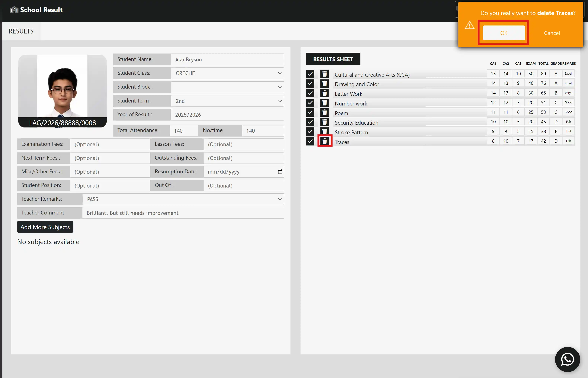Click the Add More Subjects button
This screenshot has height=378, width=588.
point(45,227)
